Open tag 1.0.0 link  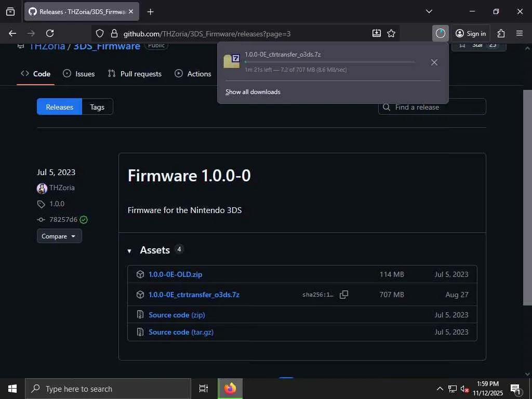57,204
